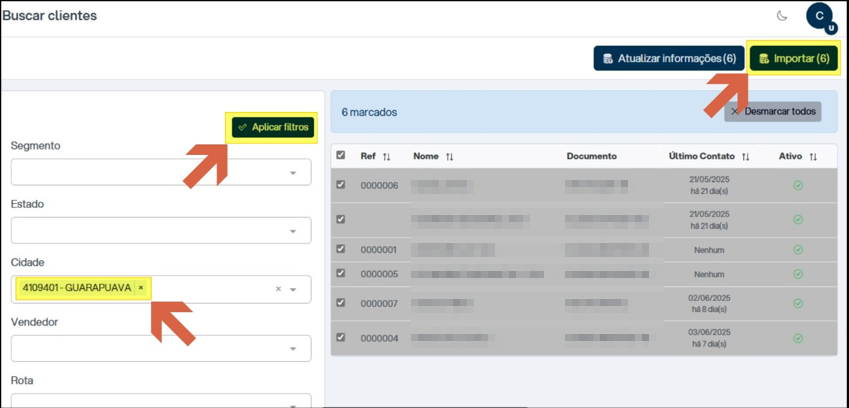Sort by Nome column arrows
The width and height of the screenshot is (849, 408).
(x=449, y=156)
